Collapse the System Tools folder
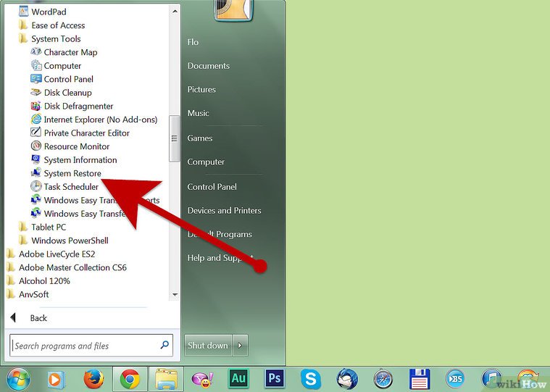Screen dimensions: 550x392 click(x=50, y=38)
